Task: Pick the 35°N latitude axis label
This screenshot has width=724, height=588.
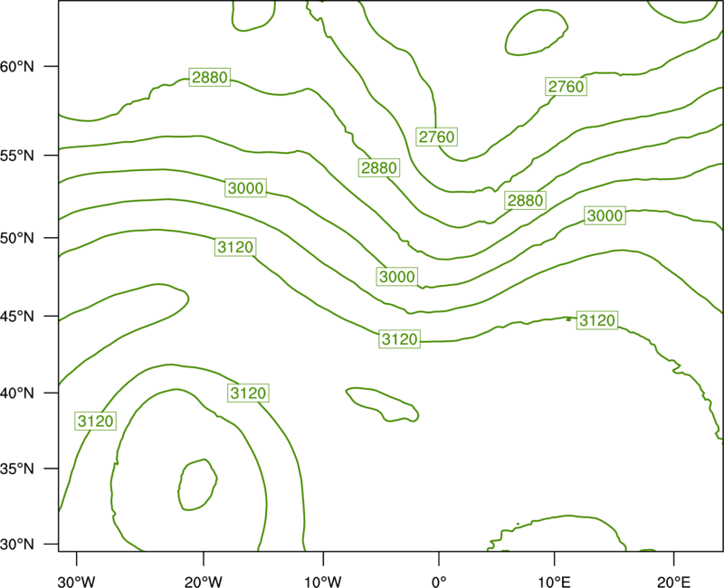Action: coord(17,469)
